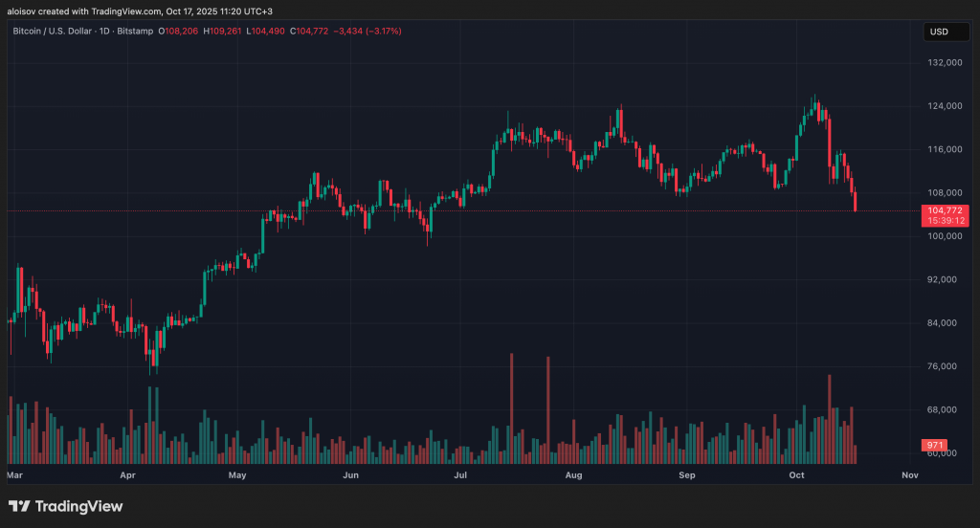The image size is (980, 528).
Task: Click the 971 volume value label
Action: click(933, 446)
